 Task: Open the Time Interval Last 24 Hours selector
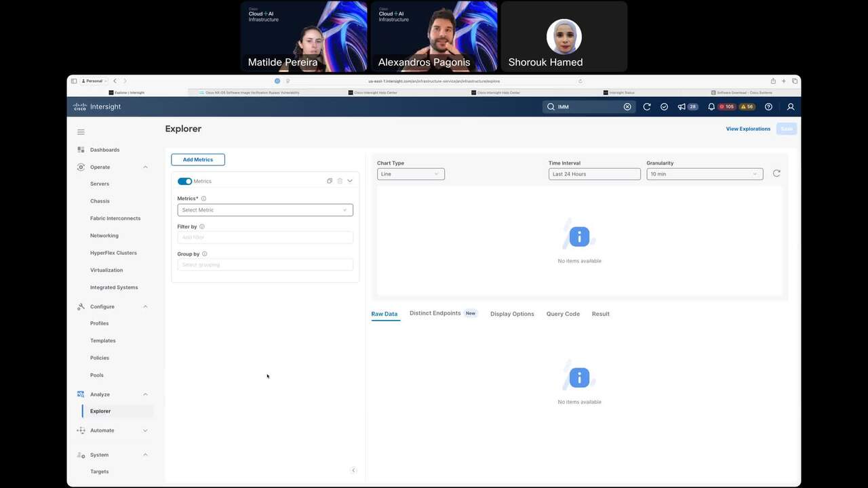[x=595, y=174]
